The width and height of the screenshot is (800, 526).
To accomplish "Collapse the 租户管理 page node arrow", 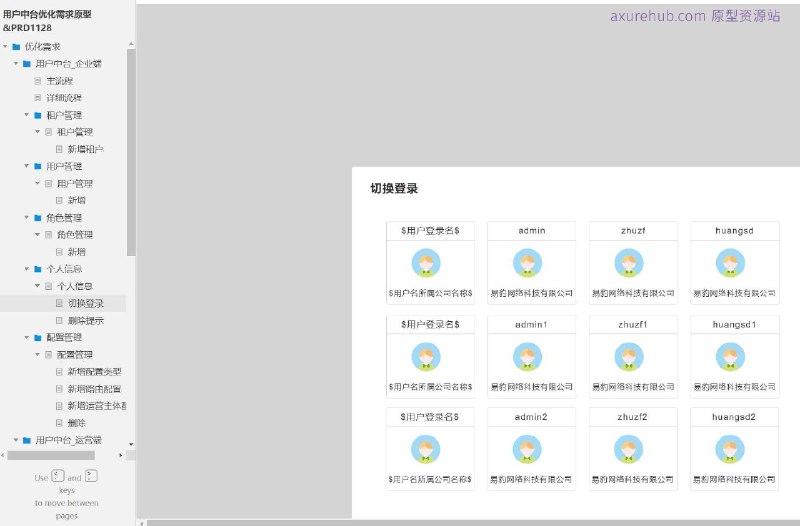I will (x=37, y=132).
